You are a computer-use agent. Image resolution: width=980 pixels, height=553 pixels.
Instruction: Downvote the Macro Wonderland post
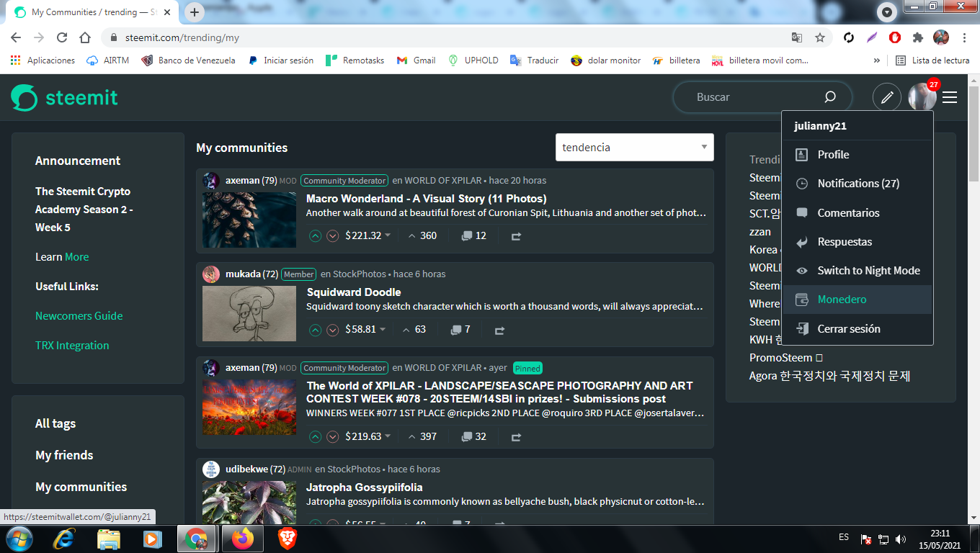[332, 235]
